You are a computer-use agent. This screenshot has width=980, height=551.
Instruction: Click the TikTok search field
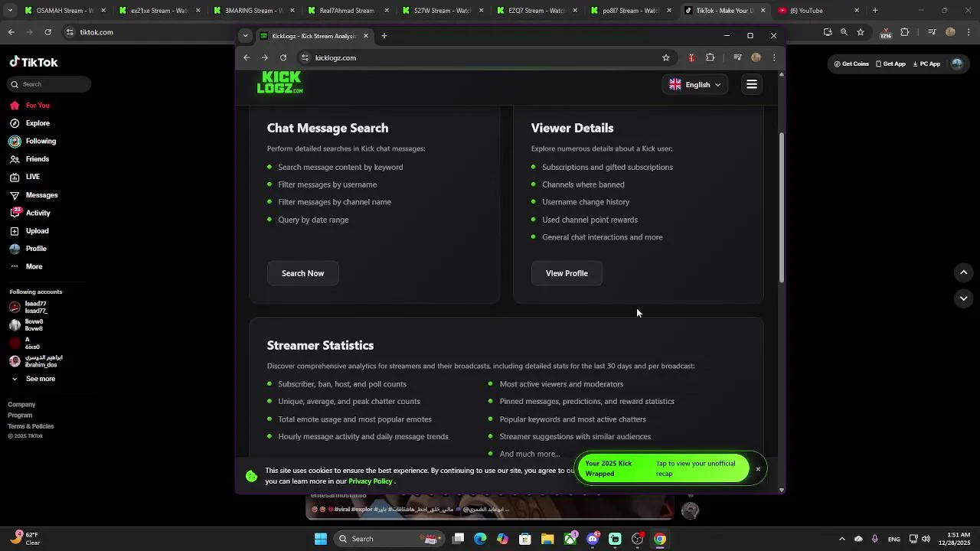49,84
